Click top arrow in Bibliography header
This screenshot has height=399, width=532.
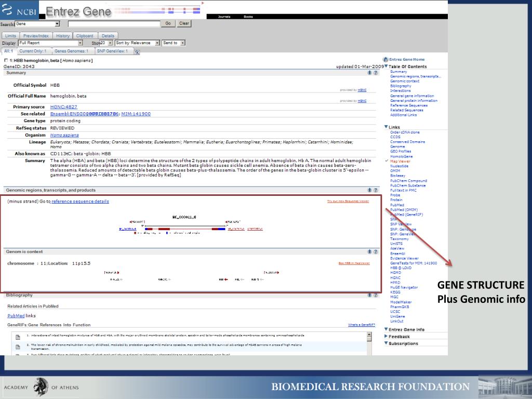[x=370, y=295]
